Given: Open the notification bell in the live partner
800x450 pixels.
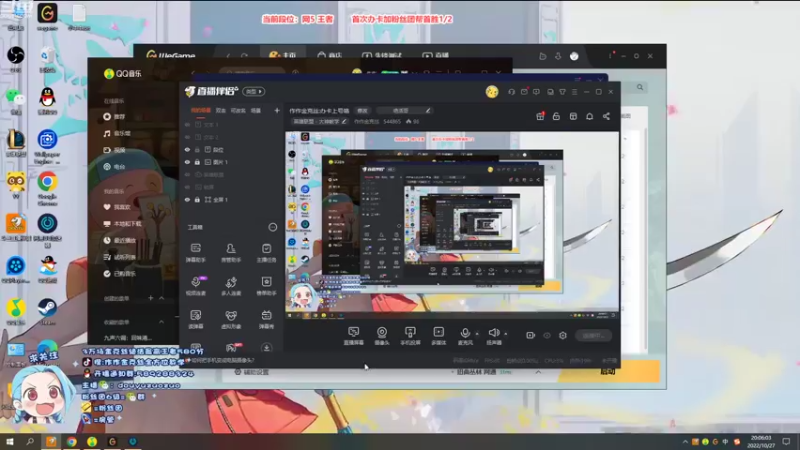Looking at the screenshot, I should [589, 116].
